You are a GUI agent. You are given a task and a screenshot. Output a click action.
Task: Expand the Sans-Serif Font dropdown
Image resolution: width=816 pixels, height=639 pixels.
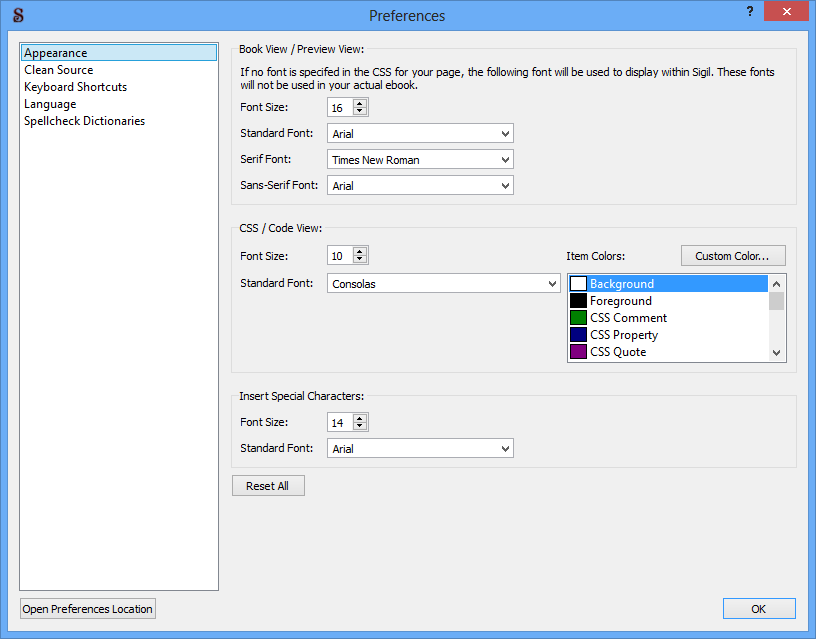[420, 185]
